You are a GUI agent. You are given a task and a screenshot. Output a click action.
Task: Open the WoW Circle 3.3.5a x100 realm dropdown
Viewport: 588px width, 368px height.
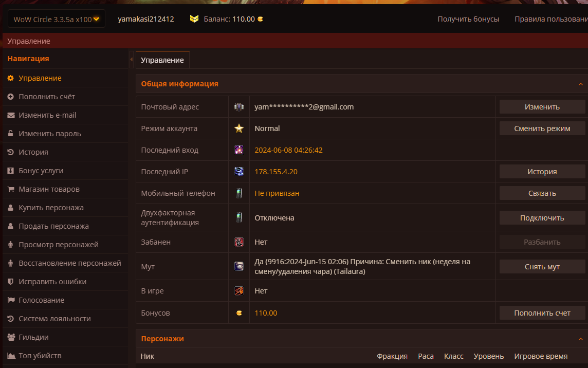(56, 19)
